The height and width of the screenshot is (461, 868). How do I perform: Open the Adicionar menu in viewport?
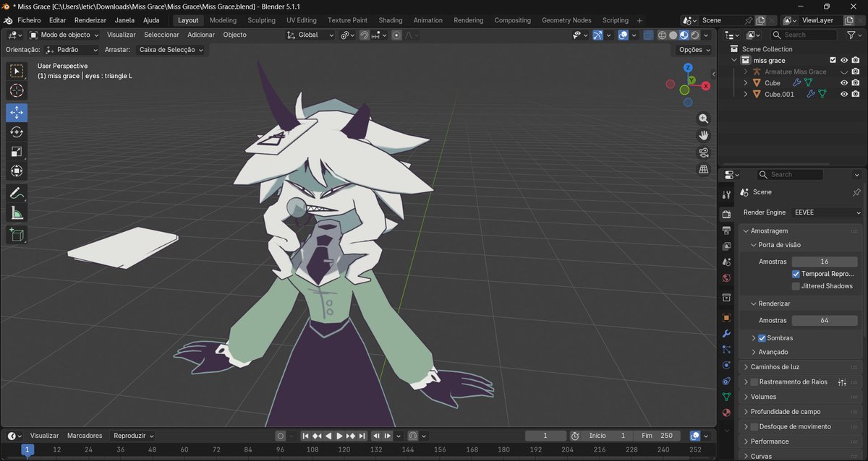point(201,35)
